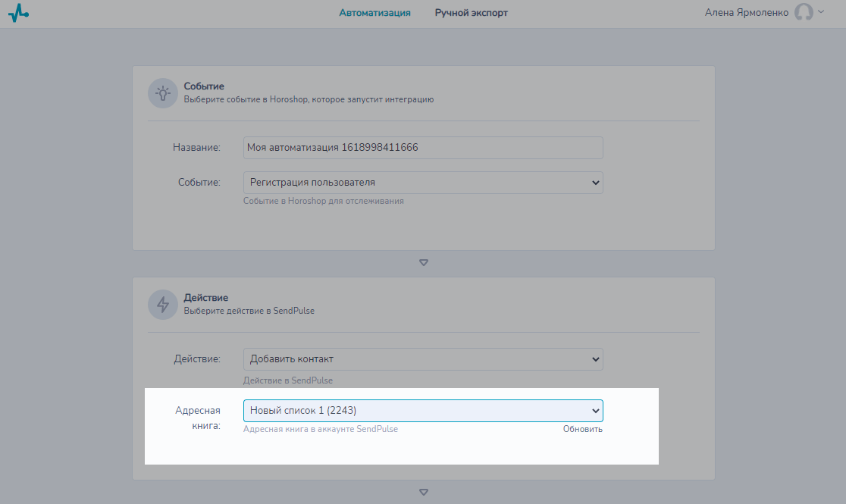The height and width of the screenshot is (504, 846).
Task: Click the lightbulb icon in the Событие section
Action: (162, 93)
